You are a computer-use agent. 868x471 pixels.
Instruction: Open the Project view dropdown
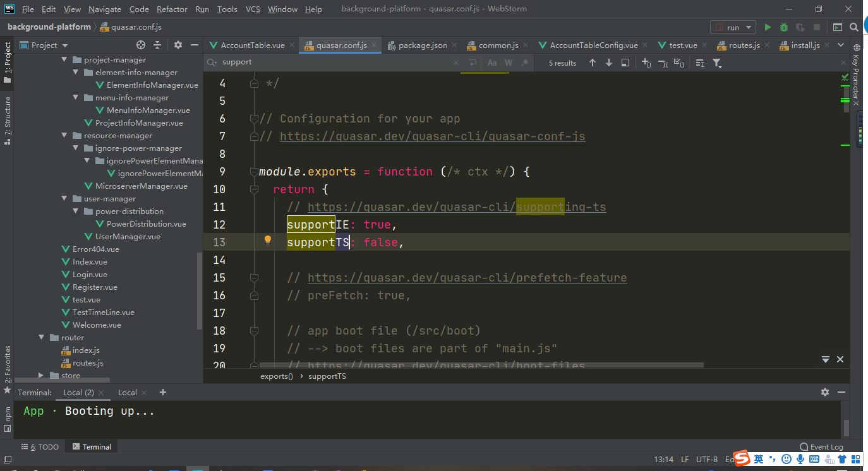44,45
